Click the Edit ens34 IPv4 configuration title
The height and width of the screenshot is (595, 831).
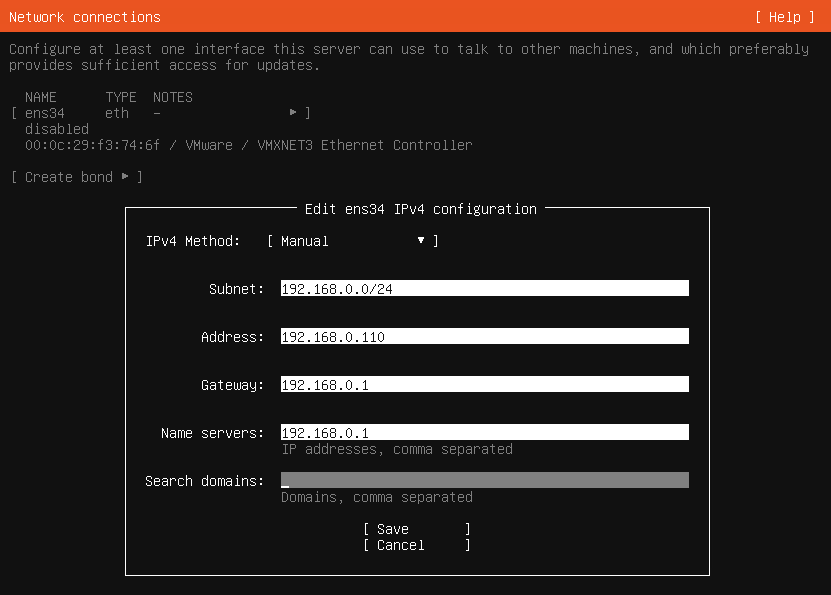point(420,209)
